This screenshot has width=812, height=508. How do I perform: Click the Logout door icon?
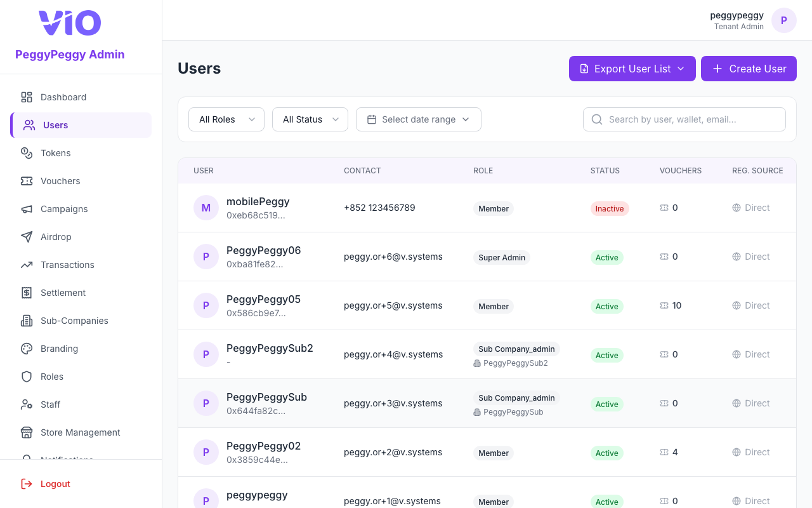pos(27,484)
